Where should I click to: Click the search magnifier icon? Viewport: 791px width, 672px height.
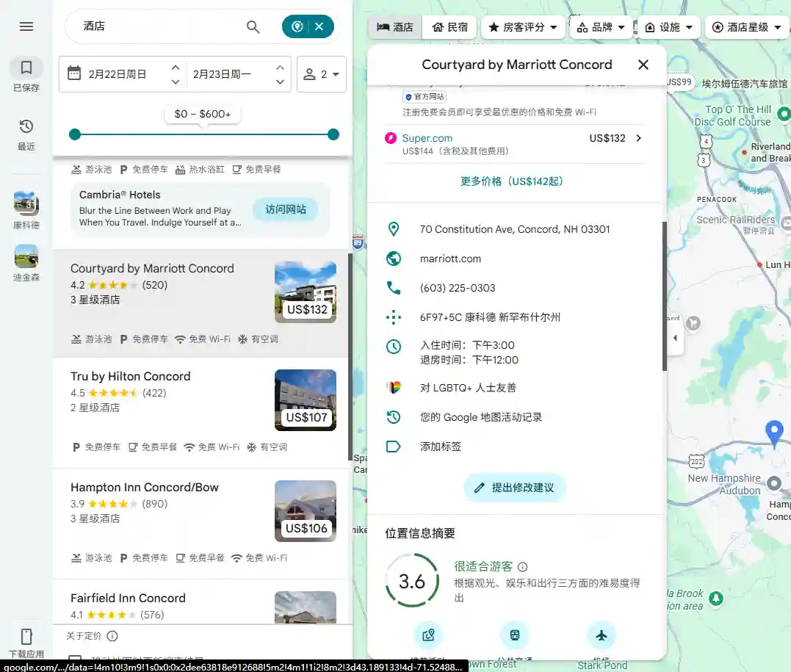click(253, 26)
